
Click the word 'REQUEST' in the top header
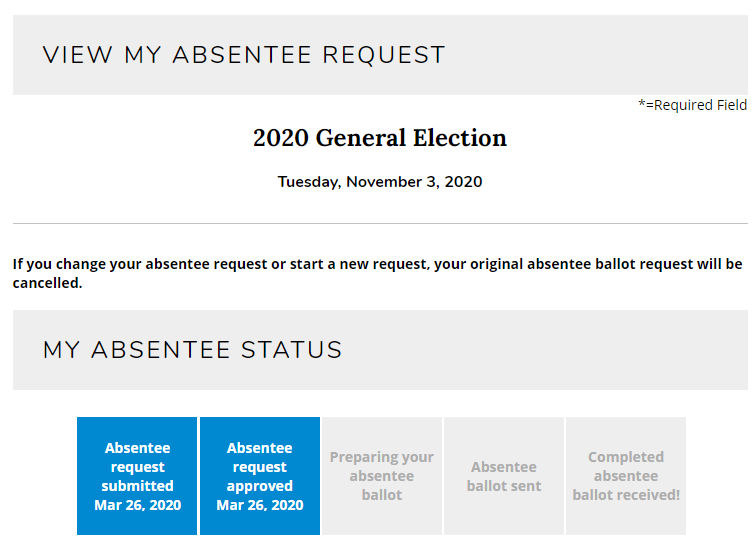(x=384, y=55)
